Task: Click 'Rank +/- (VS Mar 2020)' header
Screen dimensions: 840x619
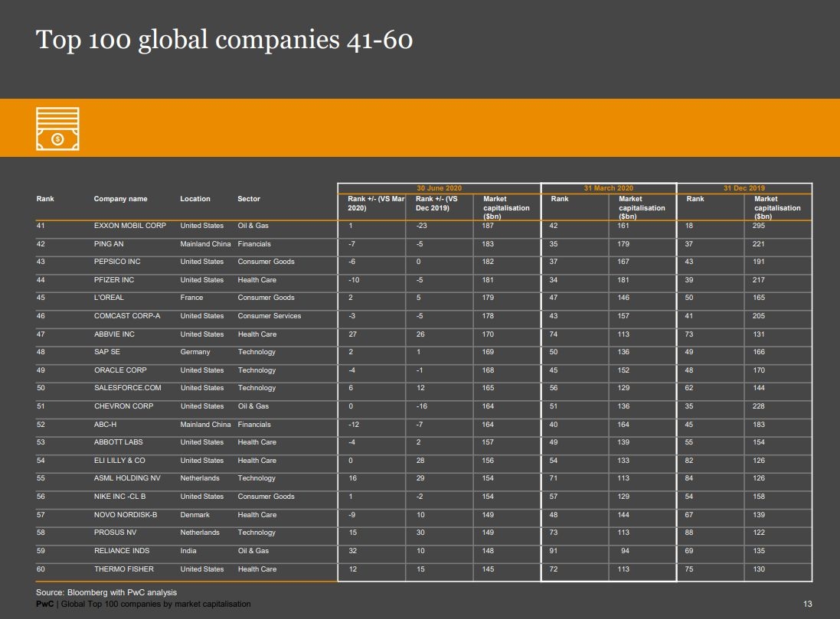Action: 376,203
